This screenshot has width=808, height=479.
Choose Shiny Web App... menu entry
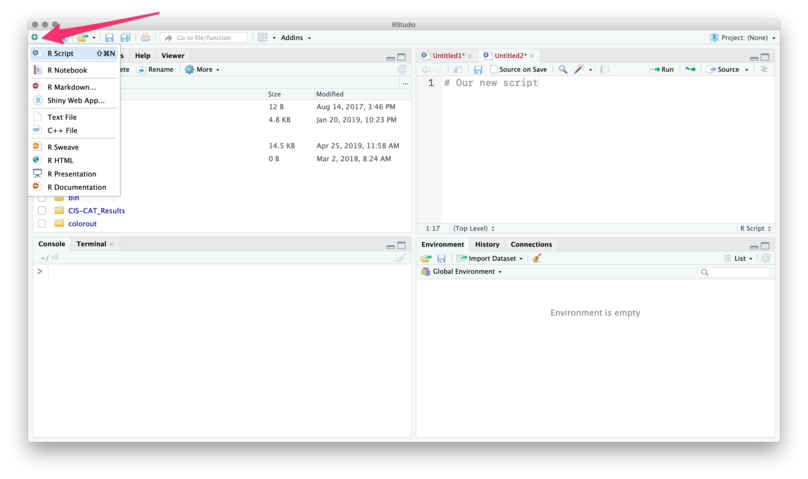[74, 100]
